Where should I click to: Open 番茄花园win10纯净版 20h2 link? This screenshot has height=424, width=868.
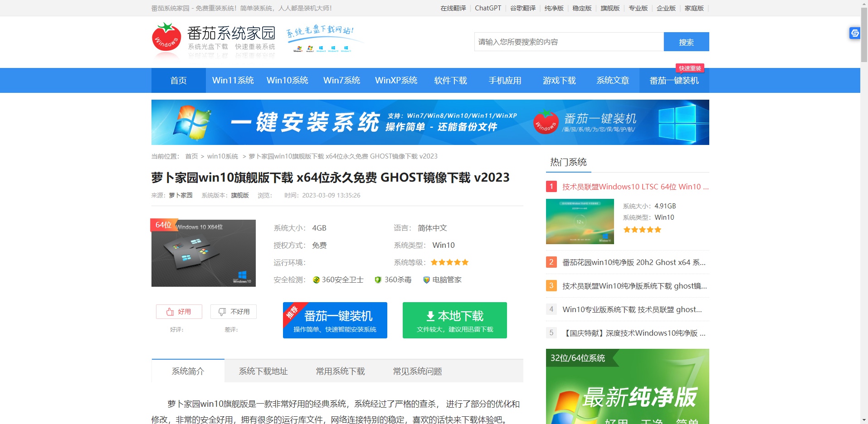point(634,262)
